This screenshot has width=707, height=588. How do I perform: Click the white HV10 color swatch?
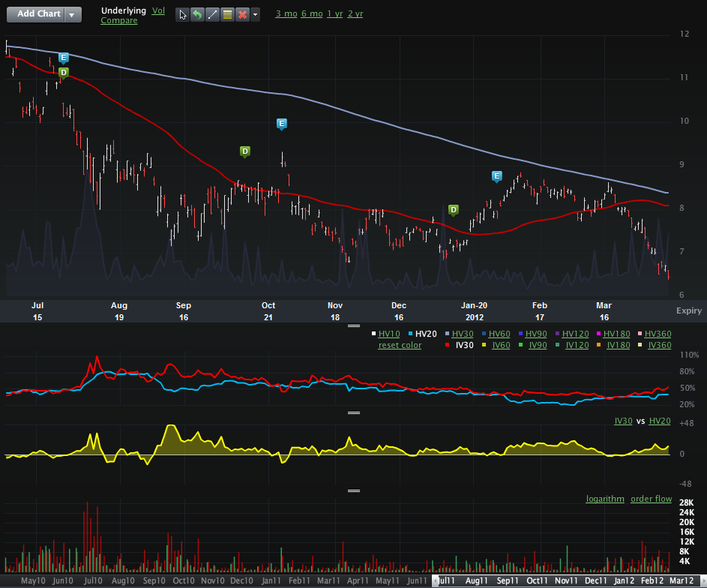coord(373,334)
